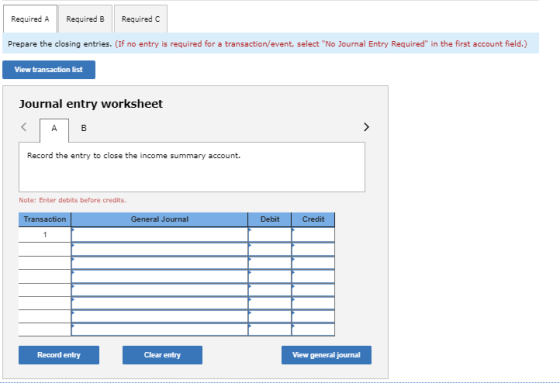Select fourth row General Journal account field
The height and width of the screenshot is (383, 560).
(x=160, y=277)
